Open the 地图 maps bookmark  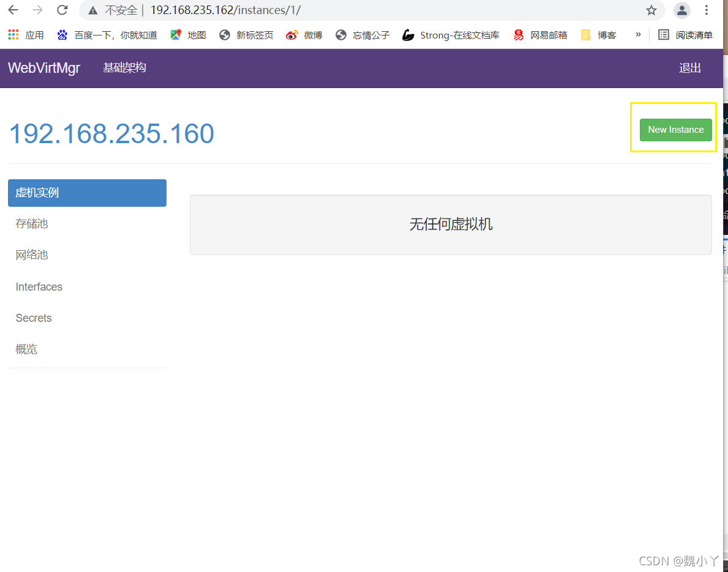(x=189, y=35)
